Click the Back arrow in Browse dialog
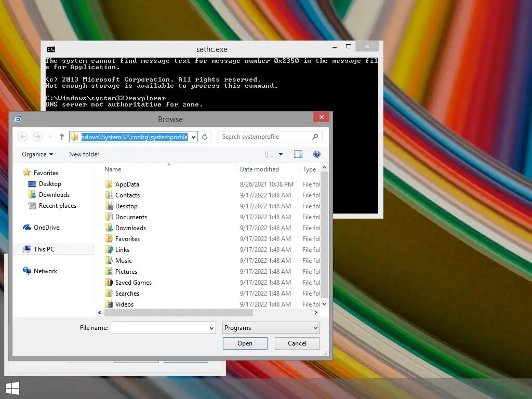Viewport: 532px width, 399px height. click(x=23, y=137)
